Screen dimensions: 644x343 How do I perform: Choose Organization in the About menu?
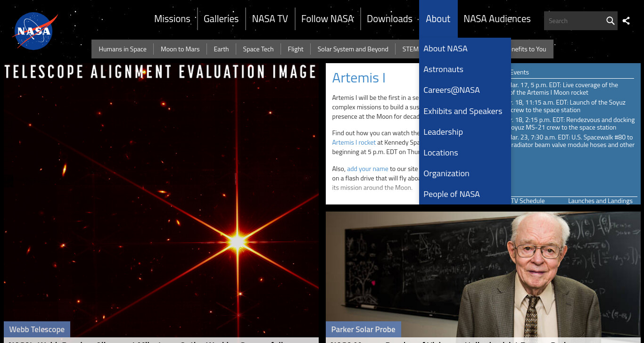(465, 173)
